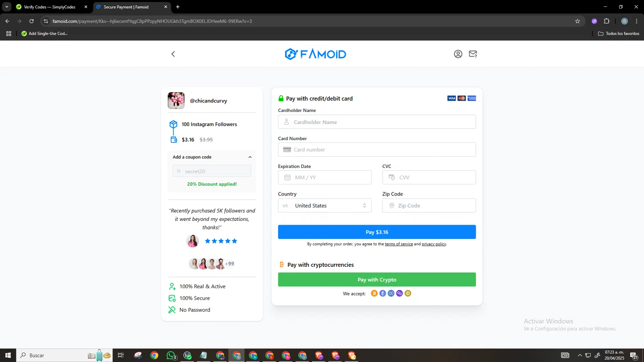Open the Windows Start menu
The width and height of the screenshot is (644, 362).
tap(8, 355)
